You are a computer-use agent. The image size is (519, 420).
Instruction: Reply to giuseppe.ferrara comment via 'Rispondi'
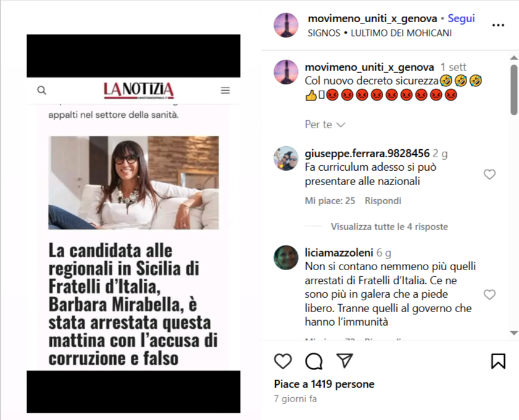click(x=383, y=200)
